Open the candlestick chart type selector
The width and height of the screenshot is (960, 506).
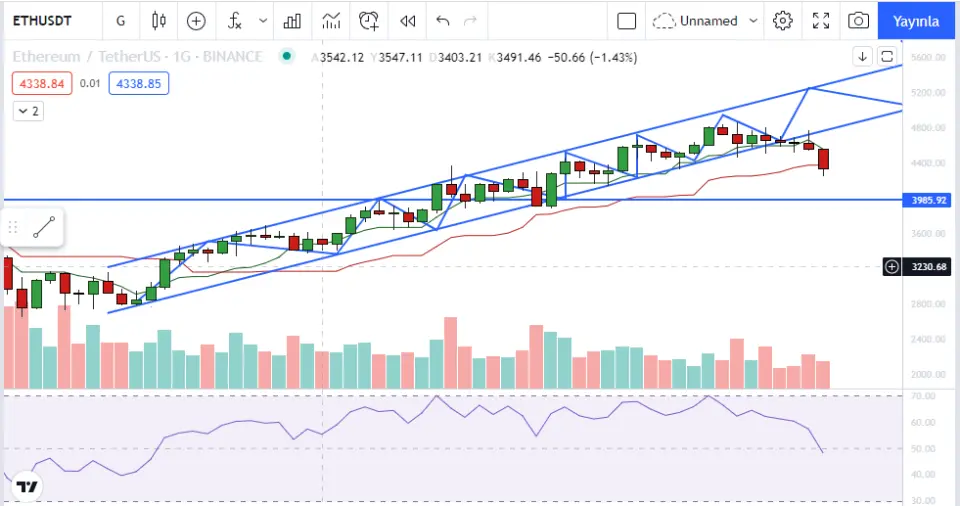(x=159, y=20)
